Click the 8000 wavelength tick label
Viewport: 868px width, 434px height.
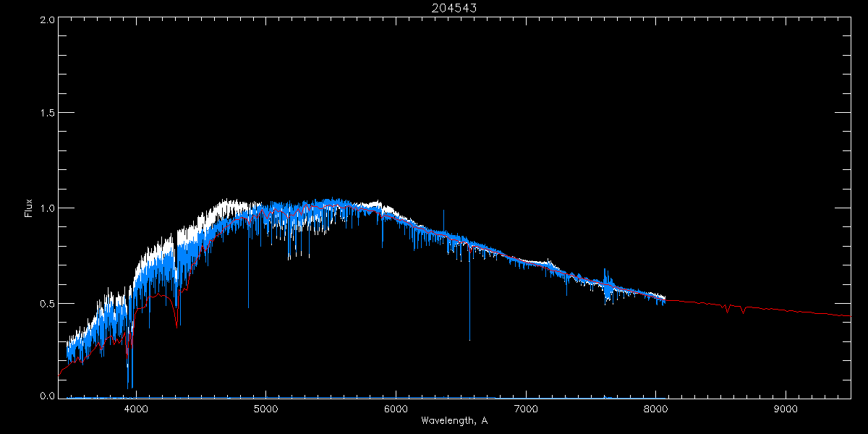click(656, 409)
